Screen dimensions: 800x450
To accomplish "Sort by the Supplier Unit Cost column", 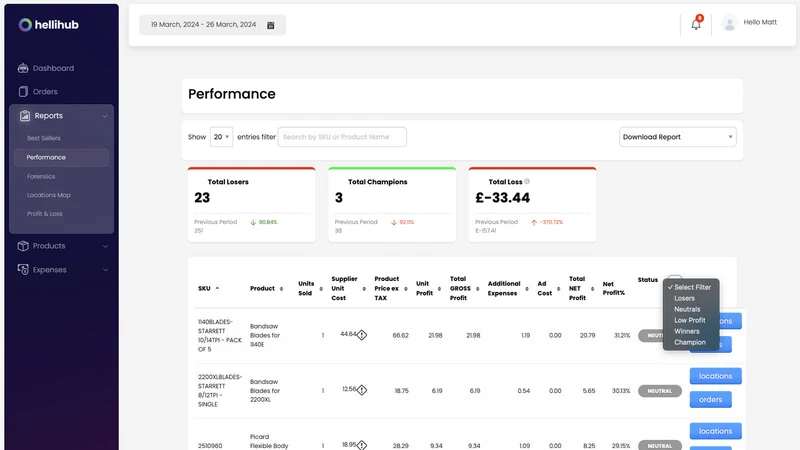I will click(364, 289).
